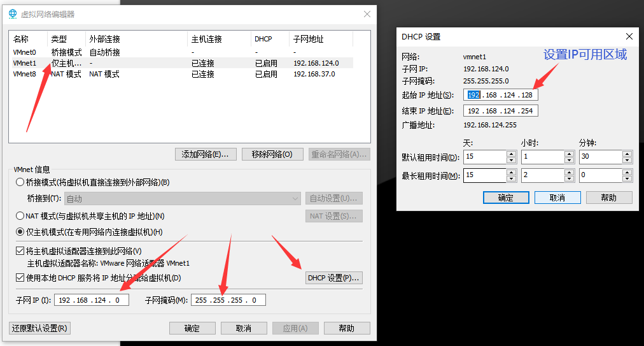The image size is (644, 346).
Task: Click 192.168.37.0 subnet address cell
Action: [x=314, y=74]
